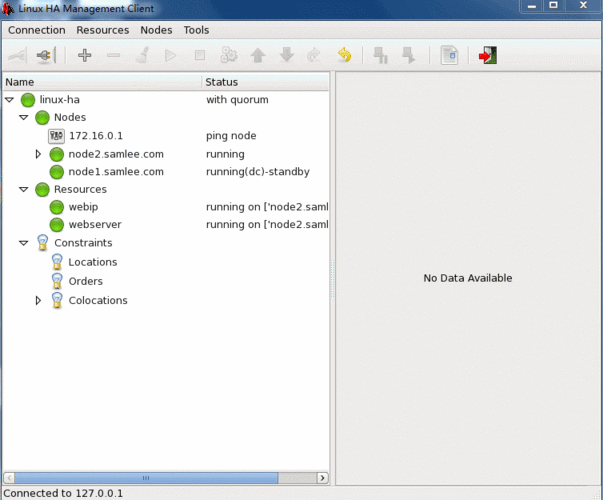This screenshot has width=603, height=500.
Task: Click the document view toolbar icon
Action: tap(449, 56)
